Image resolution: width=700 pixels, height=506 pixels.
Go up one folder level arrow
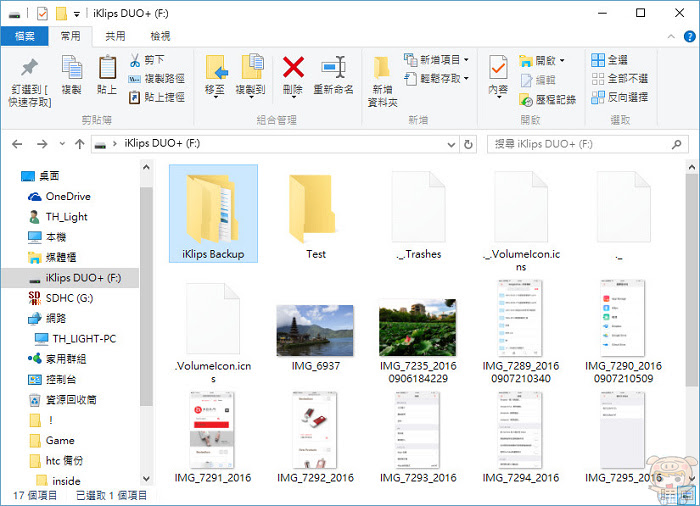[79, 144]
